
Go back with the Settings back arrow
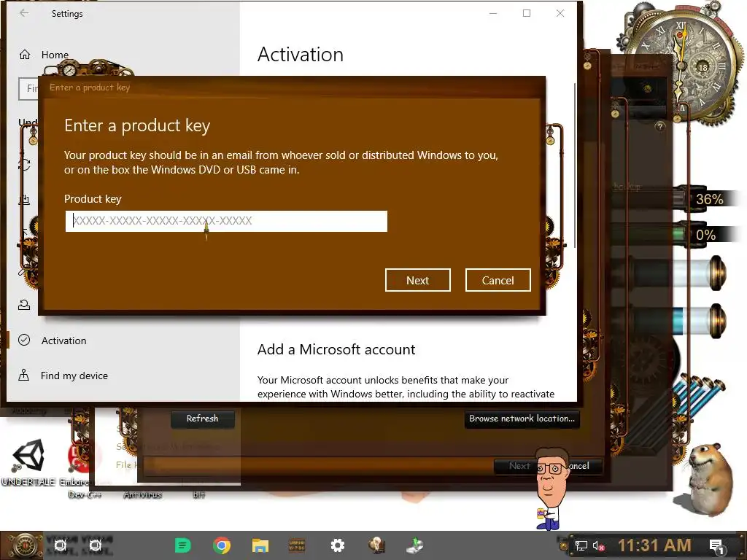coord(24,13)
